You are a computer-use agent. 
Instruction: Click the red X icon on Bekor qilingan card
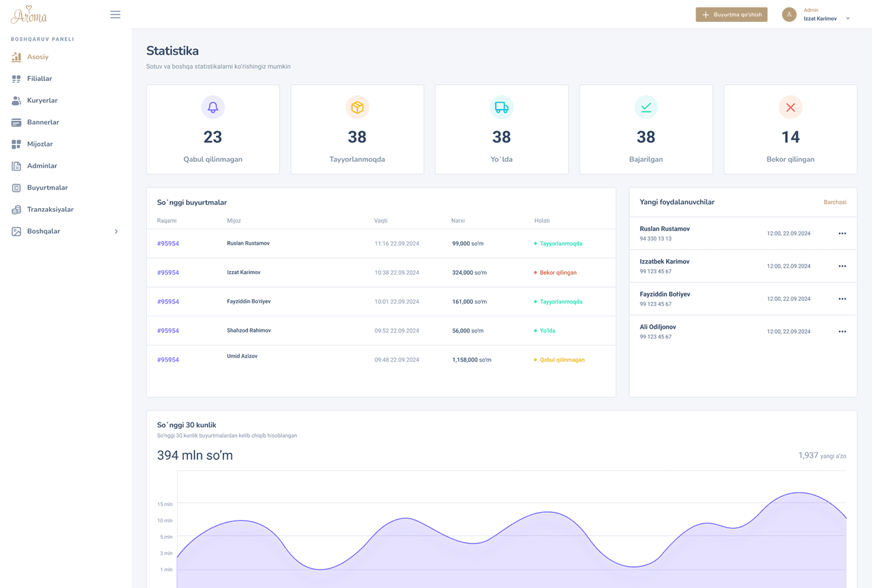[x=790, y=107]
